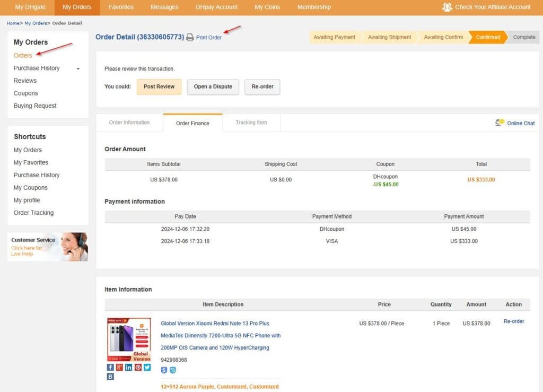
Task: Click Check Your Affiliate Account link
Action: point(493,7)
